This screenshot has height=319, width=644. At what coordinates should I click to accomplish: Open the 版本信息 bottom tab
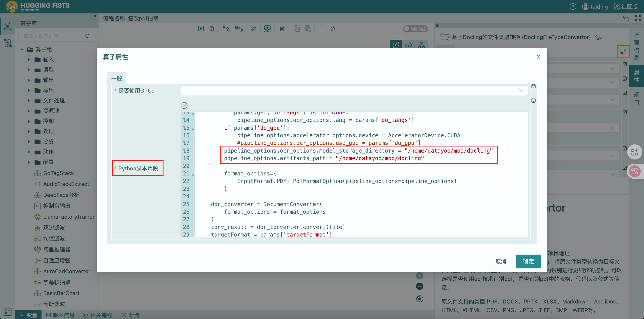[60, 315]
